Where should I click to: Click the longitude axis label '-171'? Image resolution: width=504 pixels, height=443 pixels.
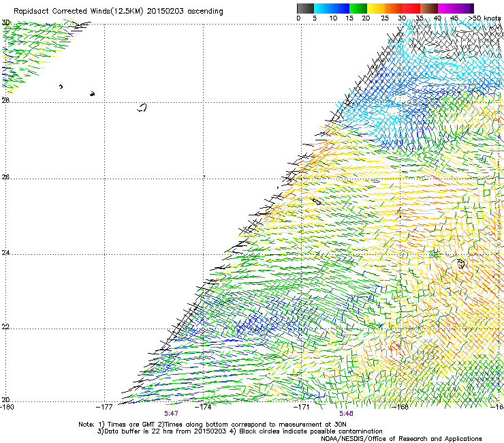pos(302,407)
